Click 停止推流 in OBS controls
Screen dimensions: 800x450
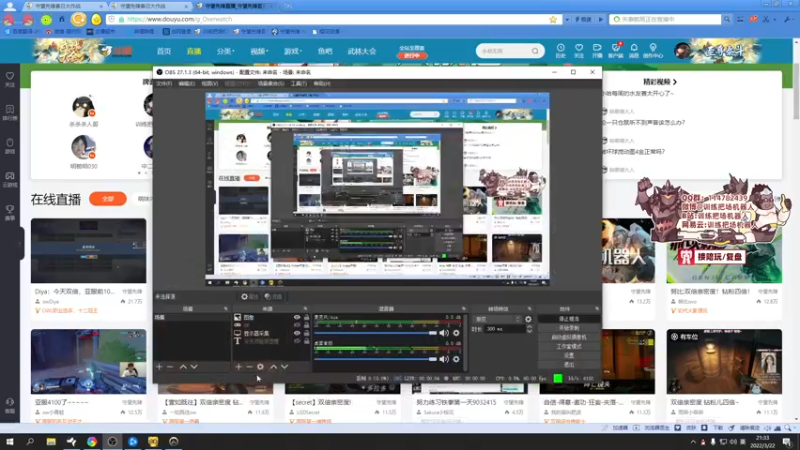(569, 319)
